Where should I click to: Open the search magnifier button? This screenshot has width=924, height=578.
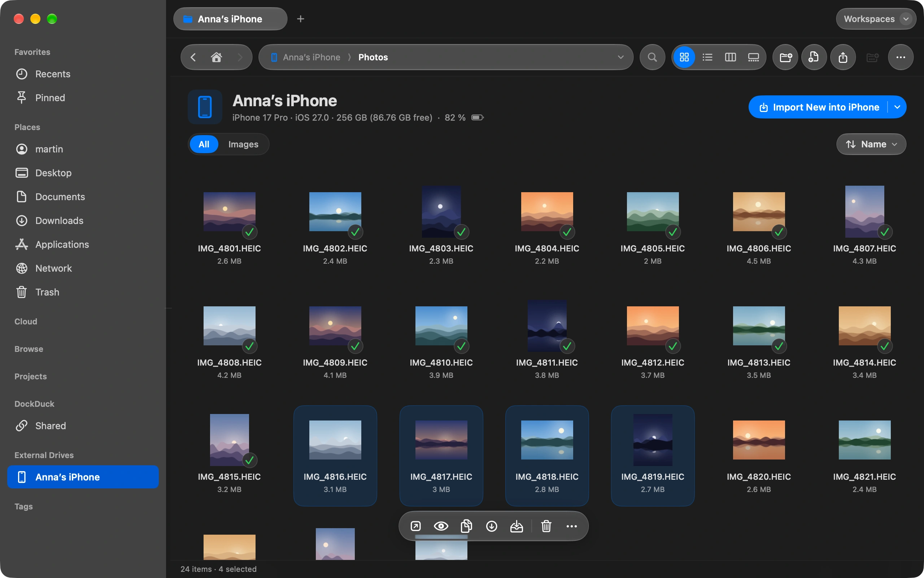coord(653,57)
